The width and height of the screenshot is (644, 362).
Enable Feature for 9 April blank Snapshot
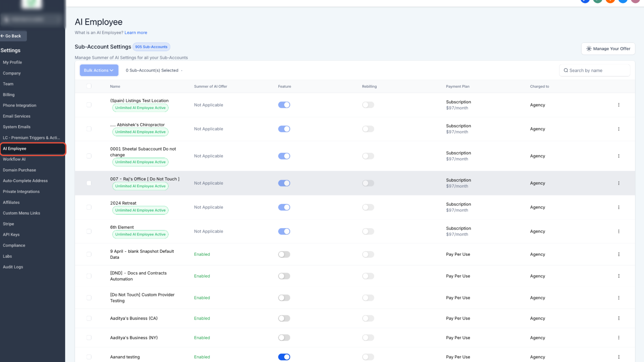pos(284,254)
